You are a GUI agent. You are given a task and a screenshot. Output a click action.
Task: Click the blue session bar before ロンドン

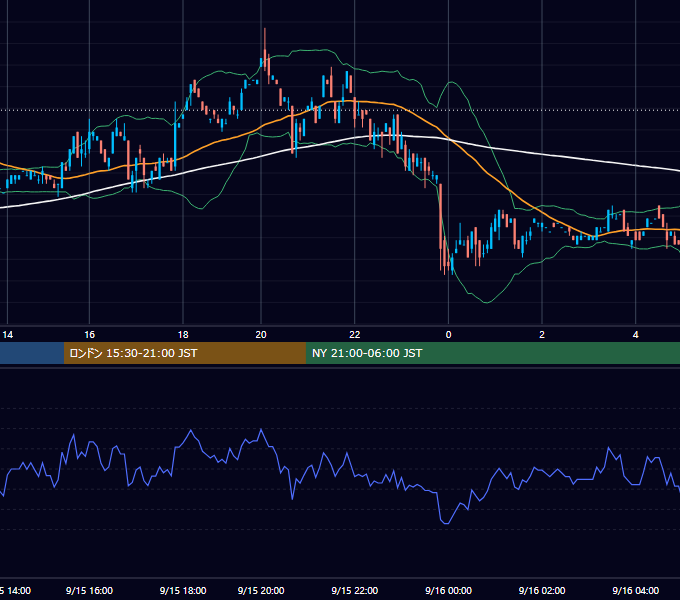32,353
